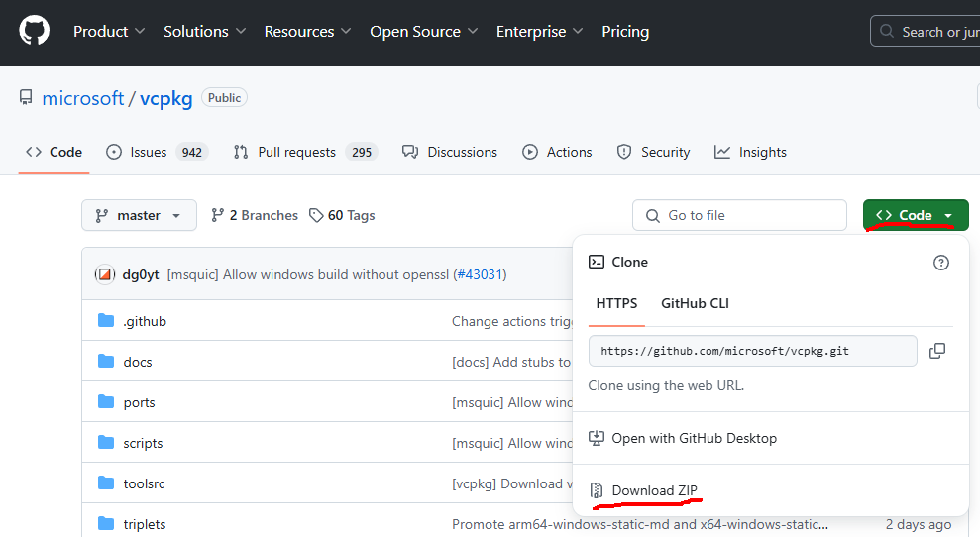Click the tag icon beside 60 Tags
Screen dimensions: 980x537
tap(316, 215)
